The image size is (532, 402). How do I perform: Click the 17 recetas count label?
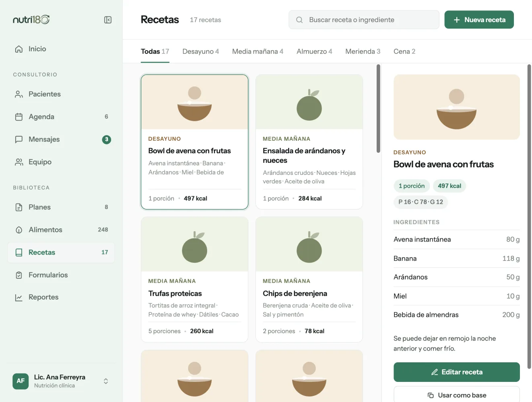(x=205, y=20)
